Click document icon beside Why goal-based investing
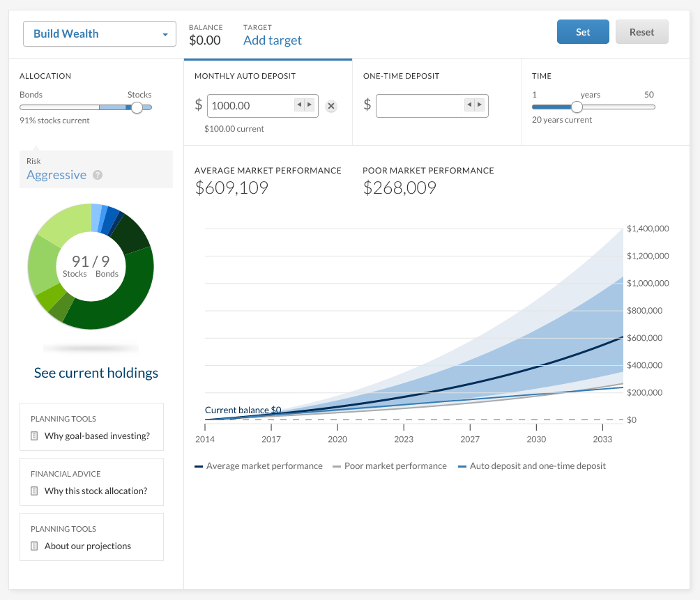Screen dimensions: 700x600 (x=34, y=436)
